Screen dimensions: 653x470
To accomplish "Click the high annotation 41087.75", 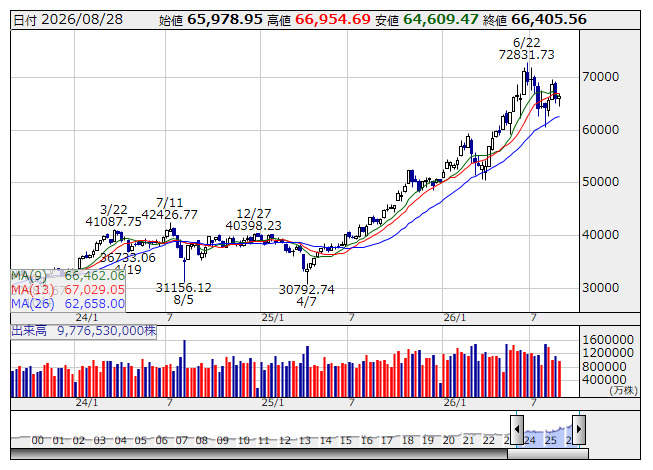I will click(113, 222).
